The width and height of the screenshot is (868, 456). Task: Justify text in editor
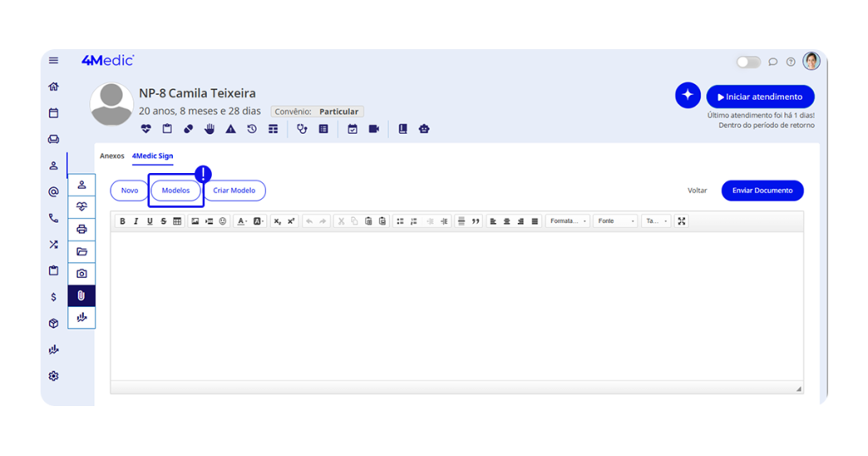point(535,221)
